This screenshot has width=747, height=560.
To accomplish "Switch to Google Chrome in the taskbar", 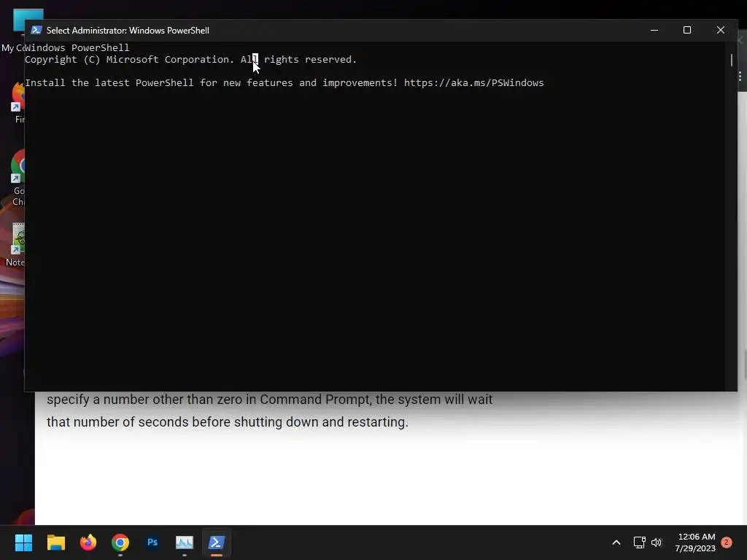I will pyautogui.click(x=120, y=542).
